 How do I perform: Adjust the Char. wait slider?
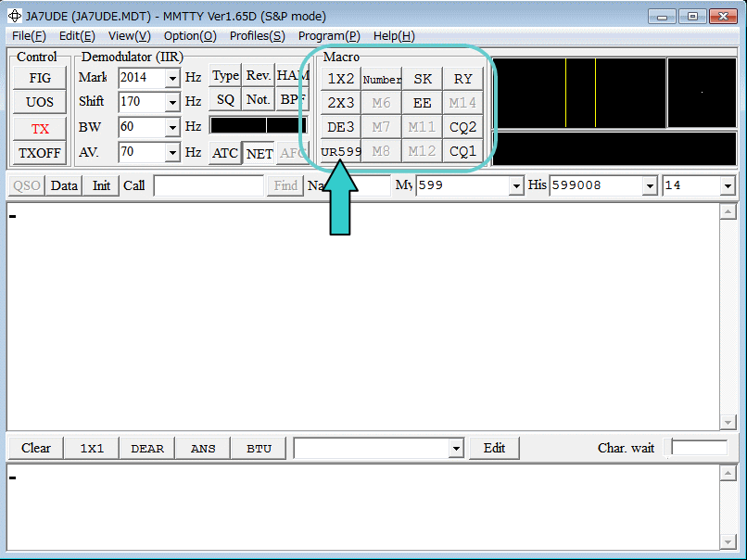[x=696, y=448]
